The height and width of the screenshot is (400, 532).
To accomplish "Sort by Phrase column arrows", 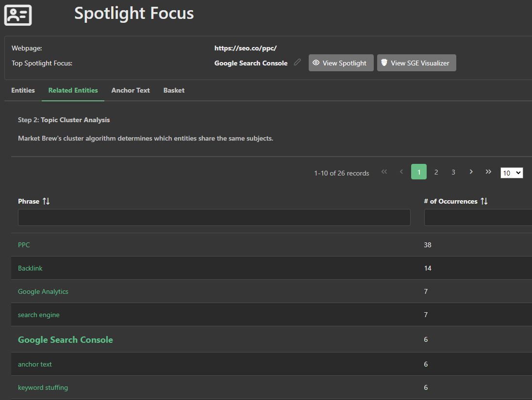I will (46, 201).
